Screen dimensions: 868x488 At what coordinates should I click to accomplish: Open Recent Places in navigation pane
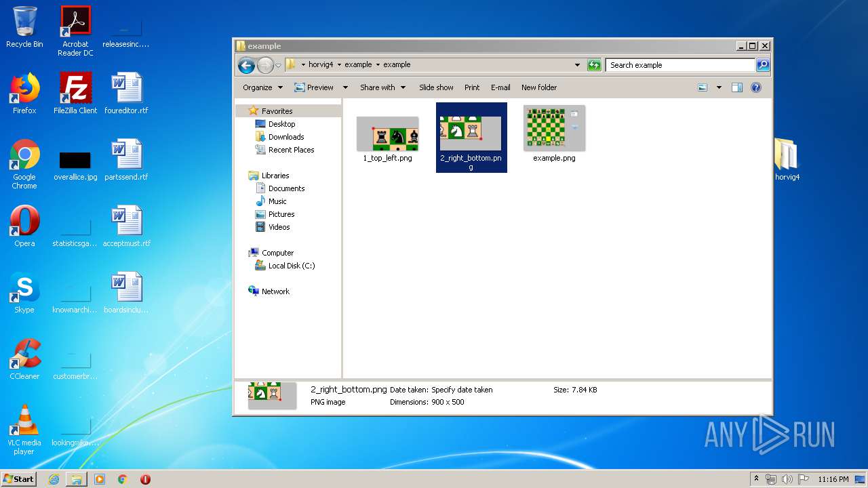(x=291, y=150)
